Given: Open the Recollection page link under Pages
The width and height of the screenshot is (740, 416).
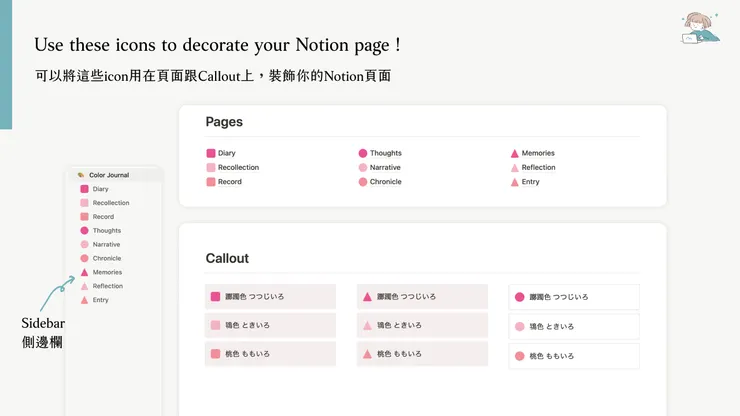Looking at the screenshot, I should tap(238, 167).
